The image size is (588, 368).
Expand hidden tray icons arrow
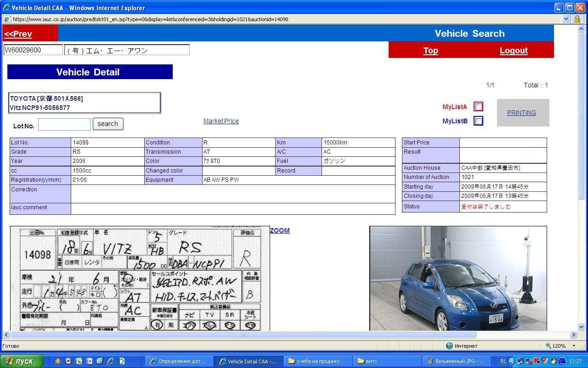pos(512,361)
